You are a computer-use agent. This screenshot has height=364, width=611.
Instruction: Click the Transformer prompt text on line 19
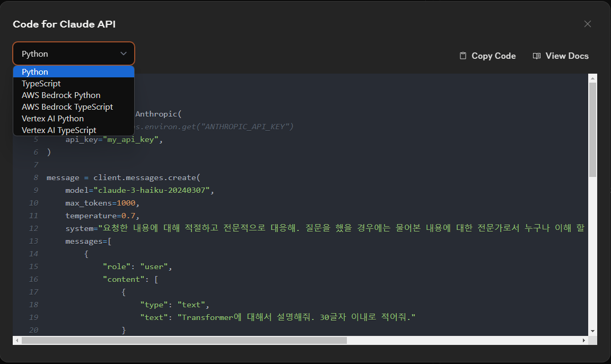[296, 317]
